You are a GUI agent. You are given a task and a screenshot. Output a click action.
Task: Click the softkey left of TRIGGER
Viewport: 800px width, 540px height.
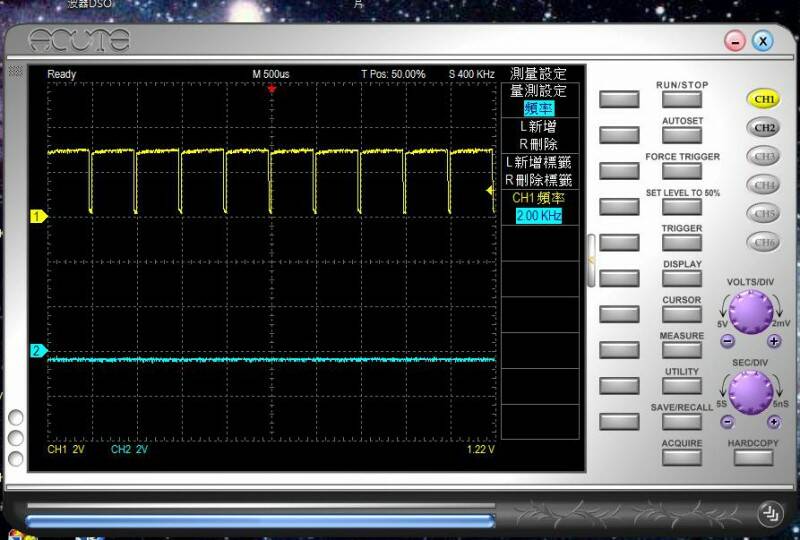[619, 242]
